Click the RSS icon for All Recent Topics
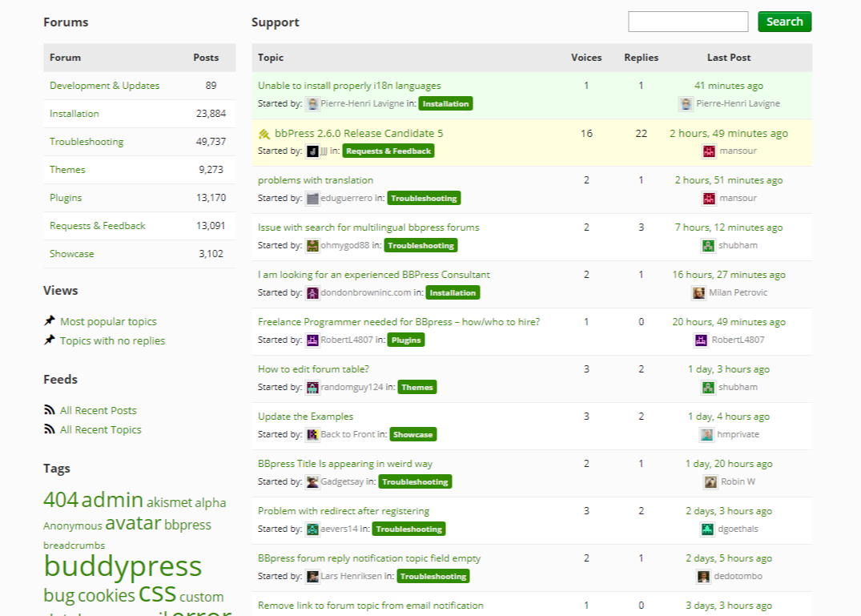This screenshot has width=861, height=616. tap(50, 429)
